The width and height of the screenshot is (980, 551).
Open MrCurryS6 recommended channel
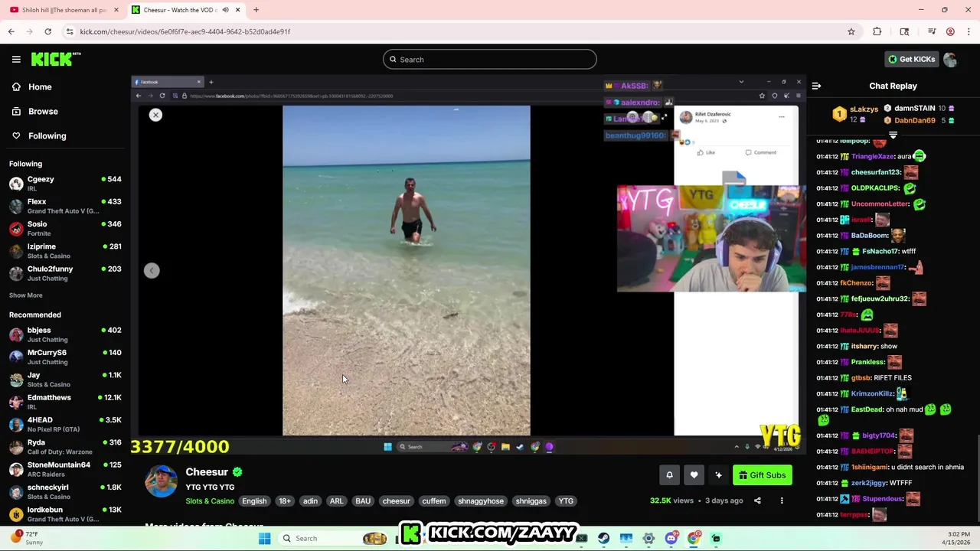(65, 357)
